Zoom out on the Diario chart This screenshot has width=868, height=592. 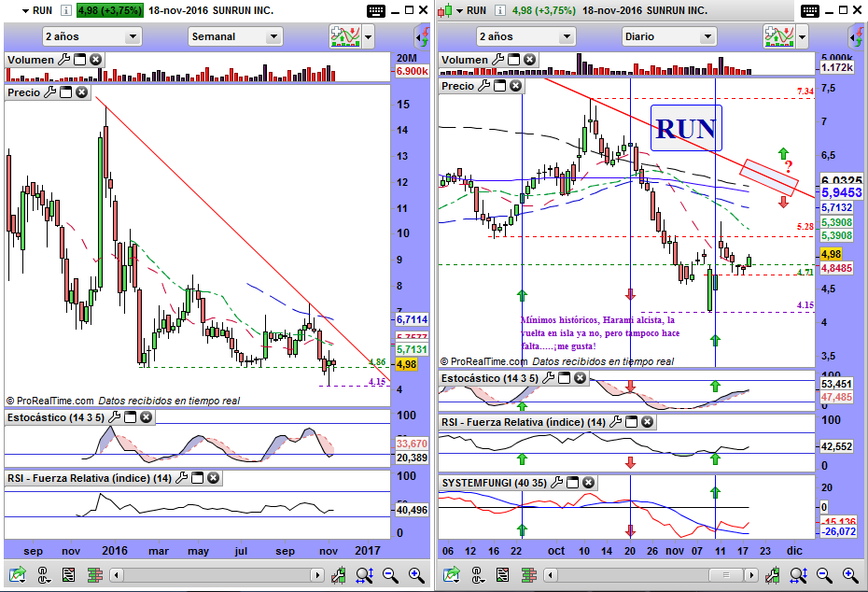click(824, 575)
